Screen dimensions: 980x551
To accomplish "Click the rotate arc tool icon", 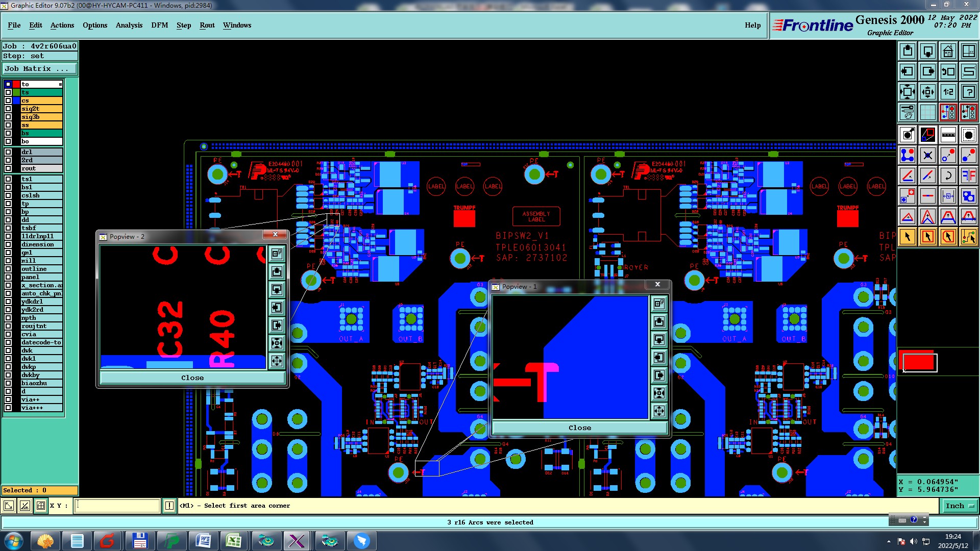I will (948, 176).
